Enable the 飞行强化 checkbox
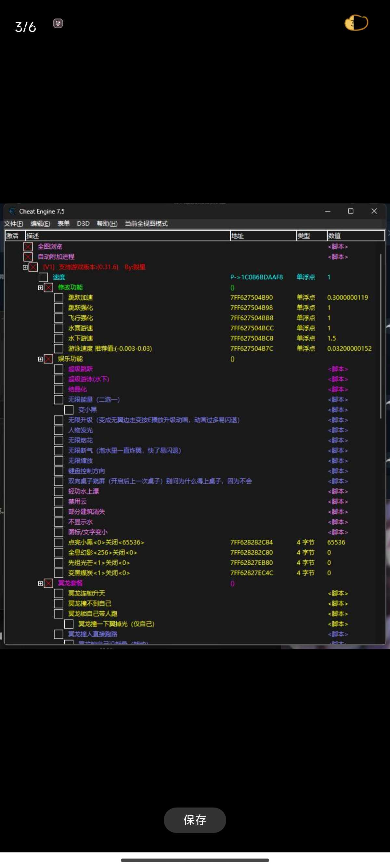The height and width of the screenshot is (868, 390). click(58, 318)
